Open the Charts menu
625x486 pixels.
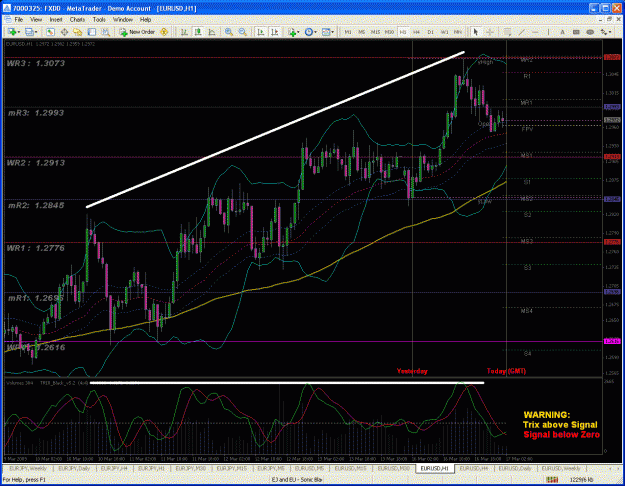[77, 19]
